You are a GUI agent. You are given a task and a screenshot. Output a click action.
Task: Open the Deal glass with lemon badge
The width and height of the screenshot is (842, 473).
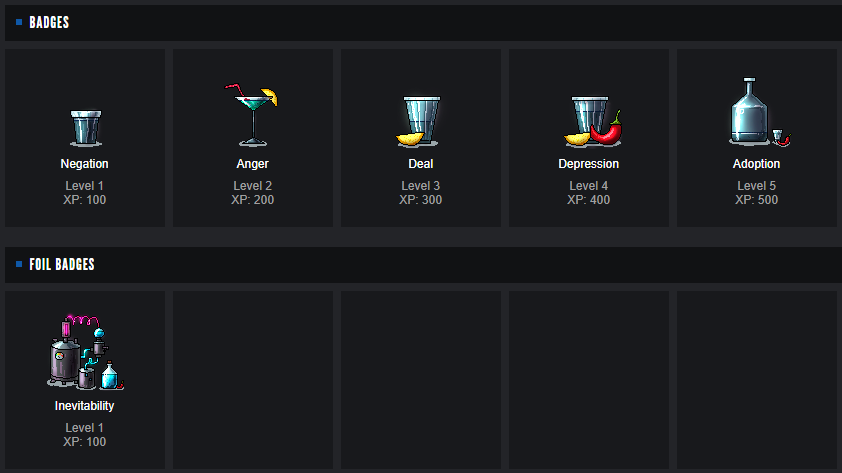(421, 121)
